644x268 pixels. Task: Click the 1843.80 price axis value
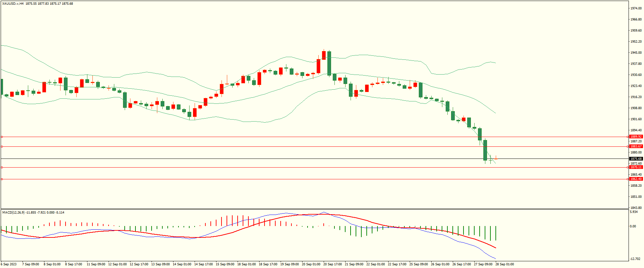(636, 208)
